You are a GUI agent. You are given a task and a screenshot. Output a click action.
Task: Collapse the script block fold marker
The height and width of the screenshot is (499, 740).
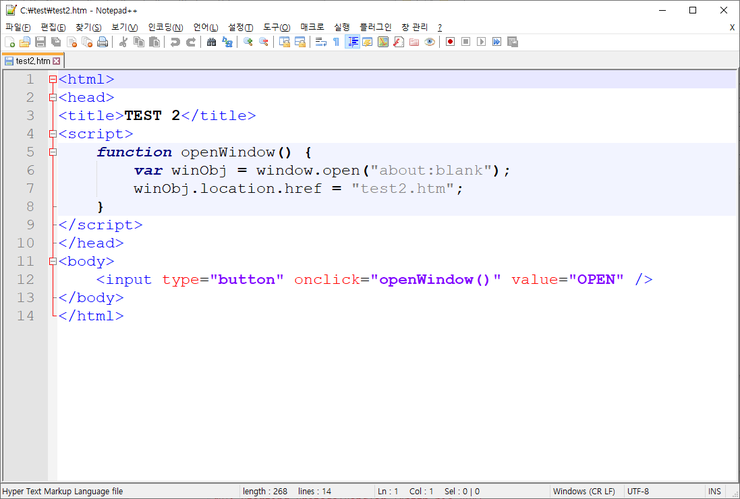pos(52,134)
